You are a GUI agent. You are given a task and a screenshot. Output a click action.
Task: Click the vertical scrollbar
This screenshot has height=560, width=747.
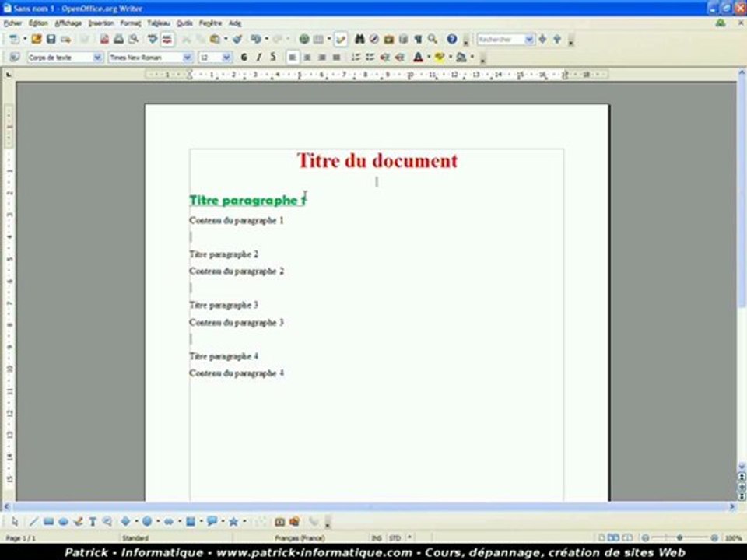[x=742, y=271]
